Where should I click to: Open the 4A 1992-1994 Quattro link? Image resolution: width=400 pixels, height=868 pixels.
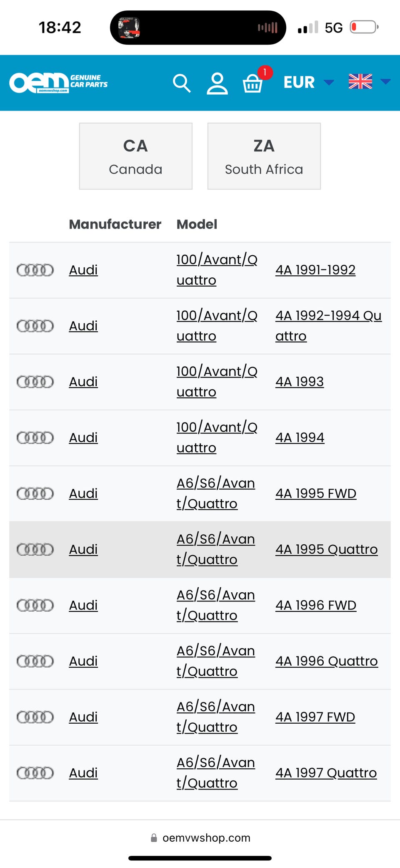tap(328, 326)
